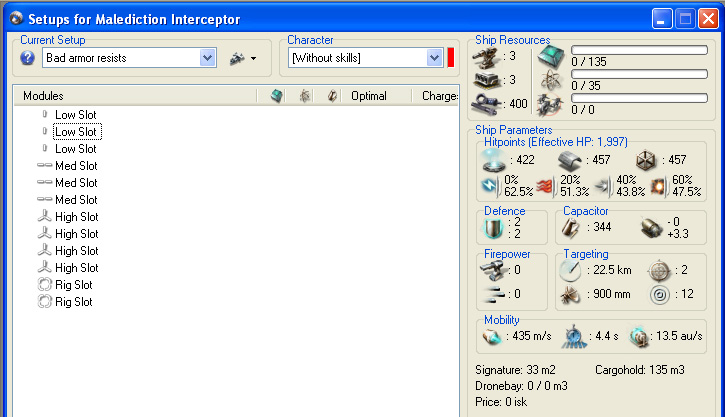Click the armor hitpoints icon

point(569,160)
